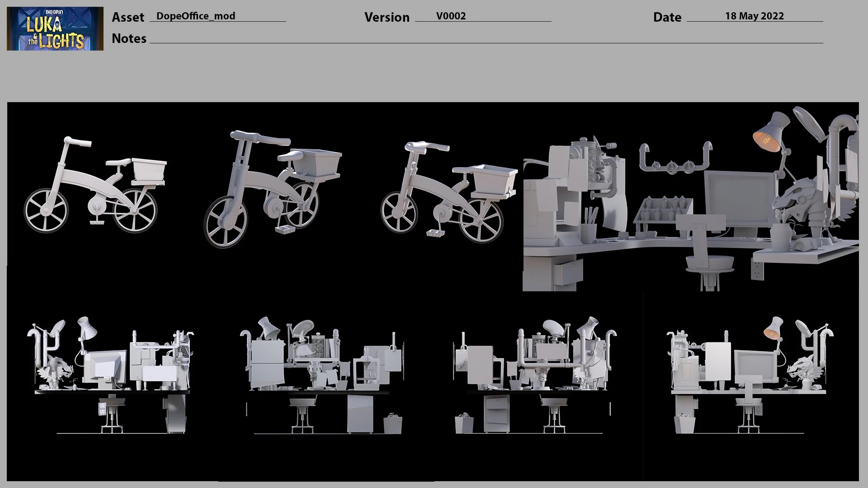Click the Date label text
Viewport: 868px width, 488px height.
(x=667, y=17)
